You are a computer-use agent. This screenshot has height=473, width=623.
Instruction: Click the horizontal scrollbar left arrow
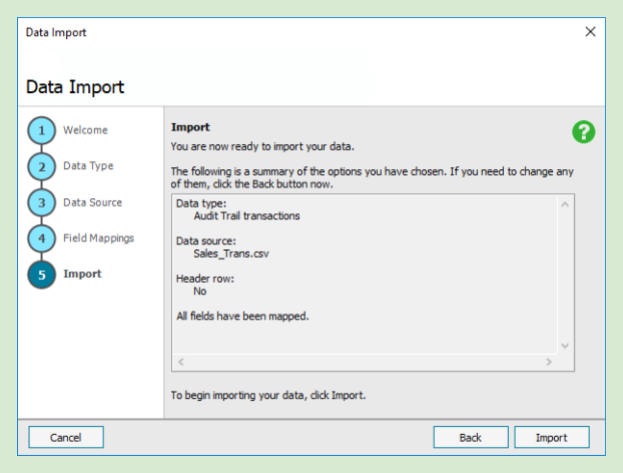coord(181,361)
